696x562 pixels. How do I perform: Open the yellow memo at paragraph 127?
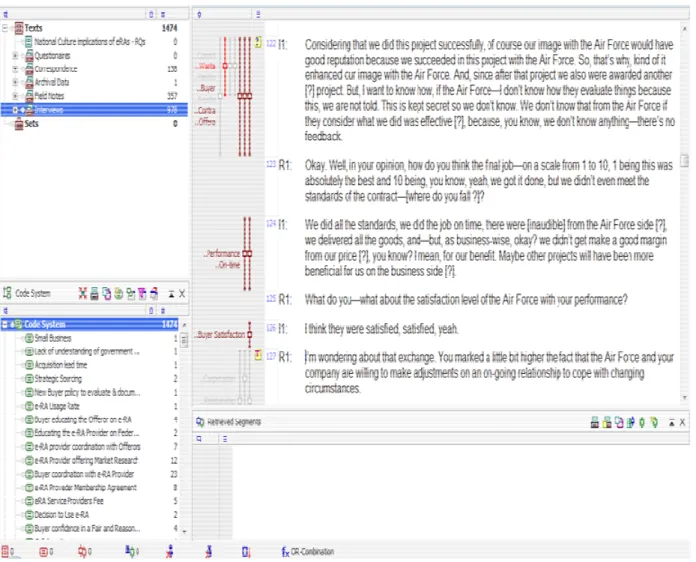pos(258,355)
